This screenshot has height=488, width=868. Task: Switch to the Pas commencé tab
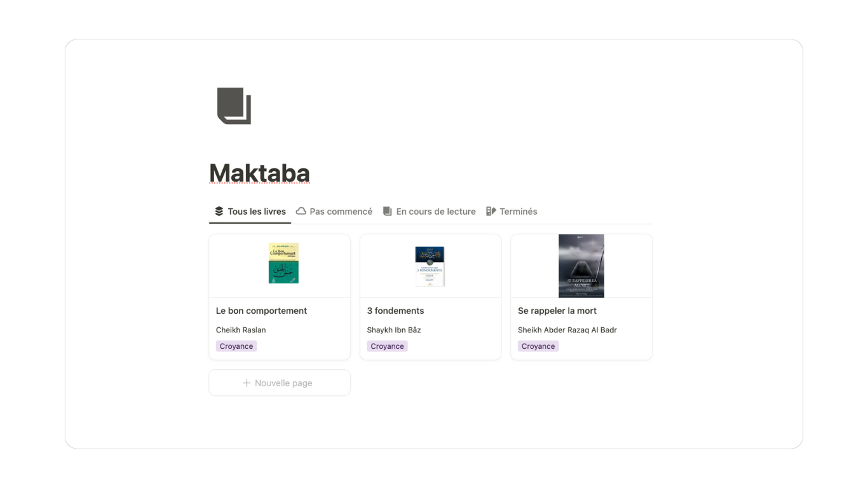[x=334, y=212]
